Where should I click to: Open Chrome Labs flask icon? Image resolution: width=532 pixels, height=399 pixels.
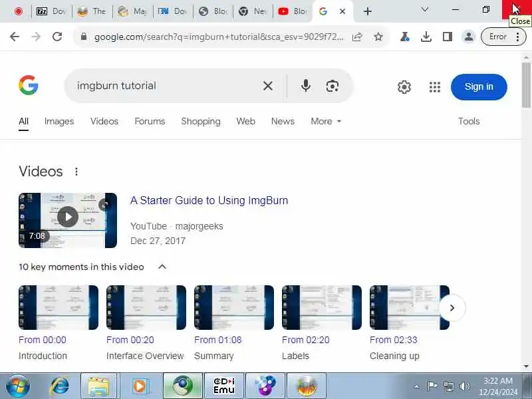pos(404,37)
